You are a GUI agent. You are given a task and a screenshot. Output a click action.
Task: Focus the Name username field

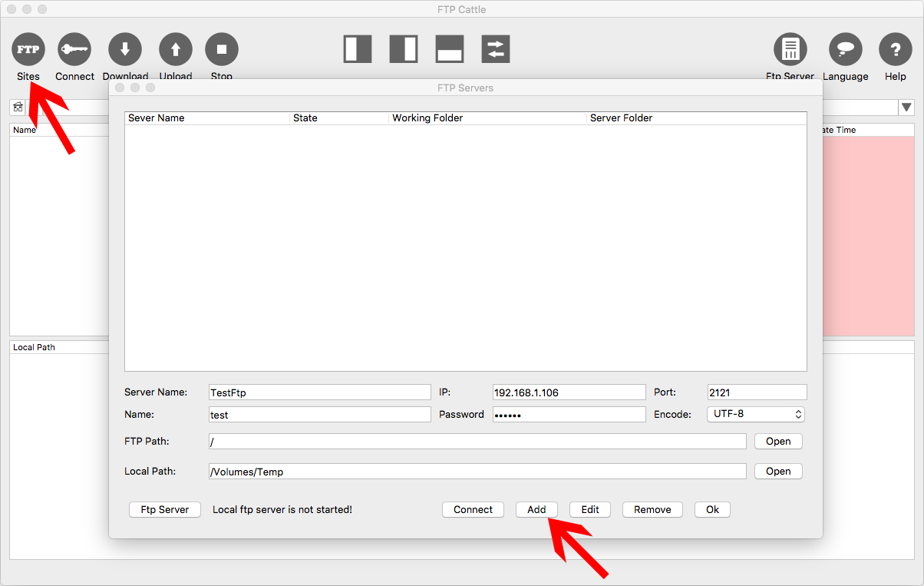tap(320, 415)
